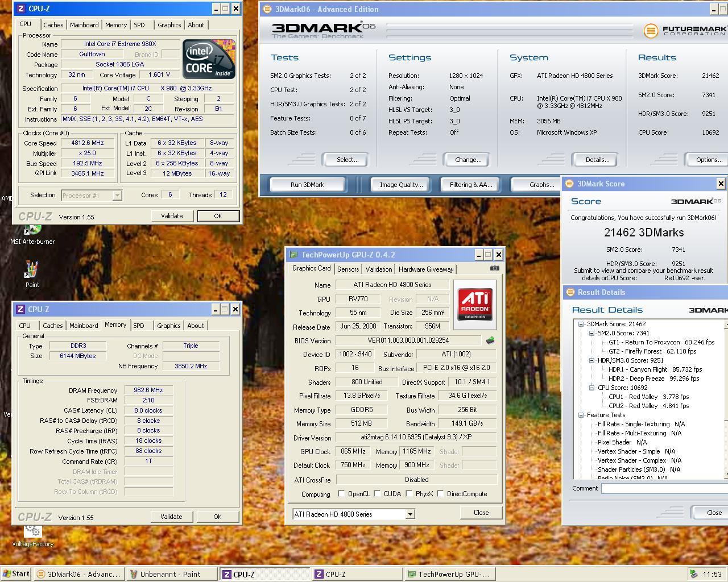Switch to Mainboard tab in top CPU-Z
Image resolution: width=728 pixels, height=582 pixels.
[84, 25]
